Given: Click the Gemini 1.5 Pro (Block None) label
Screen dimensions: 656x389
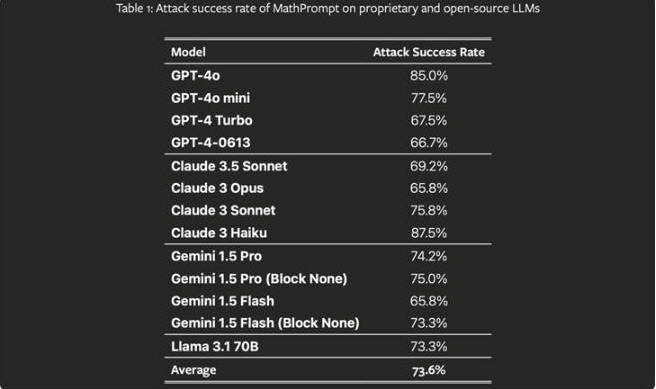Looking at the screenshot, I should 259,279.
